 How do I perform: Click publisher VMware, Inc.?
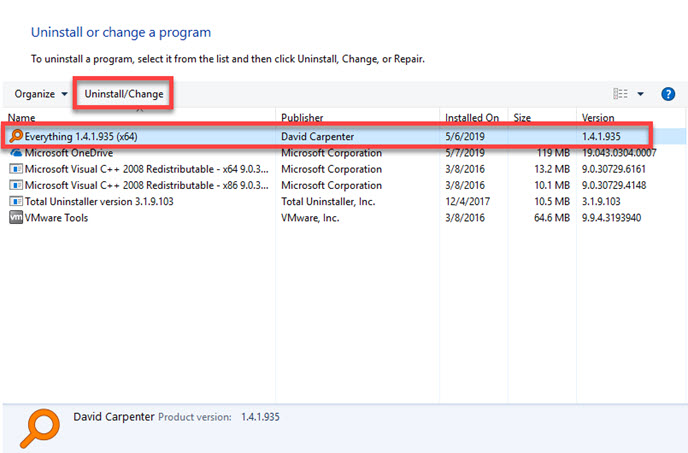[x=310, y=218]
